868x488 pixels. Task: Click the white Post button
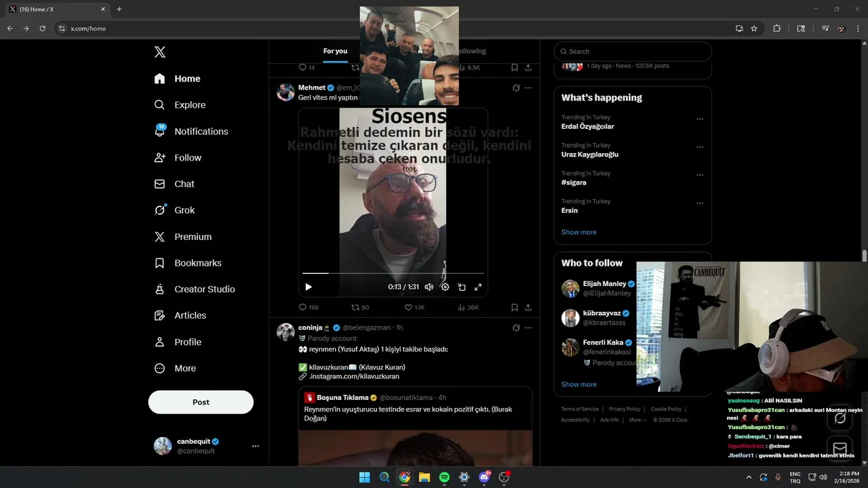(201, 402)
